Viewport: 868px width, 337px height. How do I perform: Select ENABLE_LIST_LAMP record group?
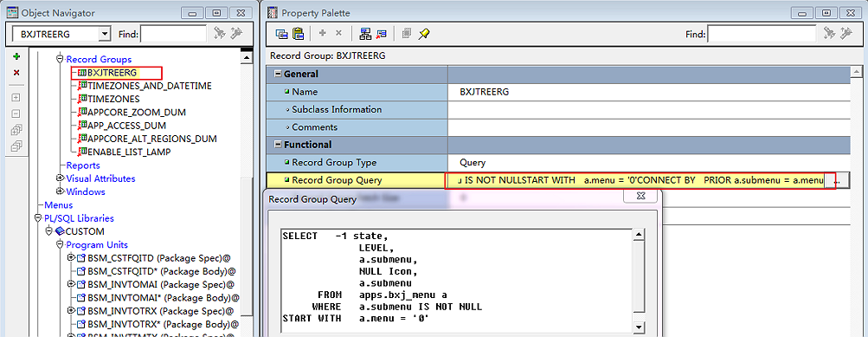[x=129, y=152]
